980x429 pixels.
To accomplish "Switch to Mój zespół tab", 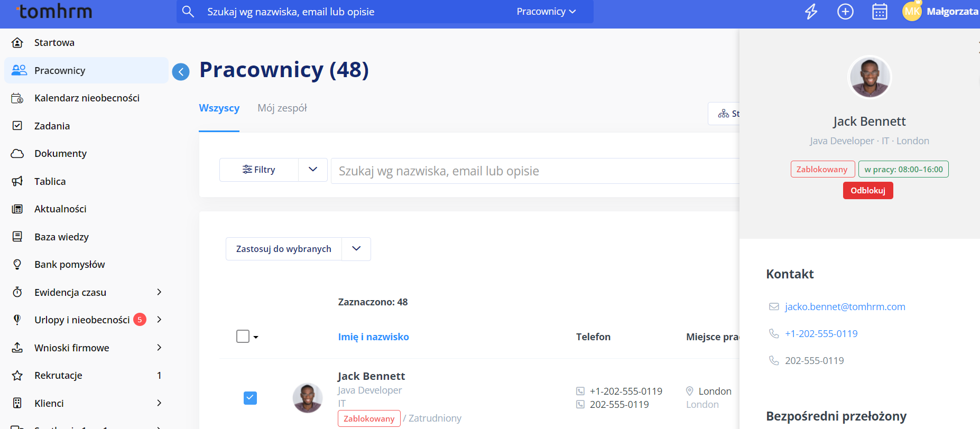I will pyautogui.click(x=282, y=108).
